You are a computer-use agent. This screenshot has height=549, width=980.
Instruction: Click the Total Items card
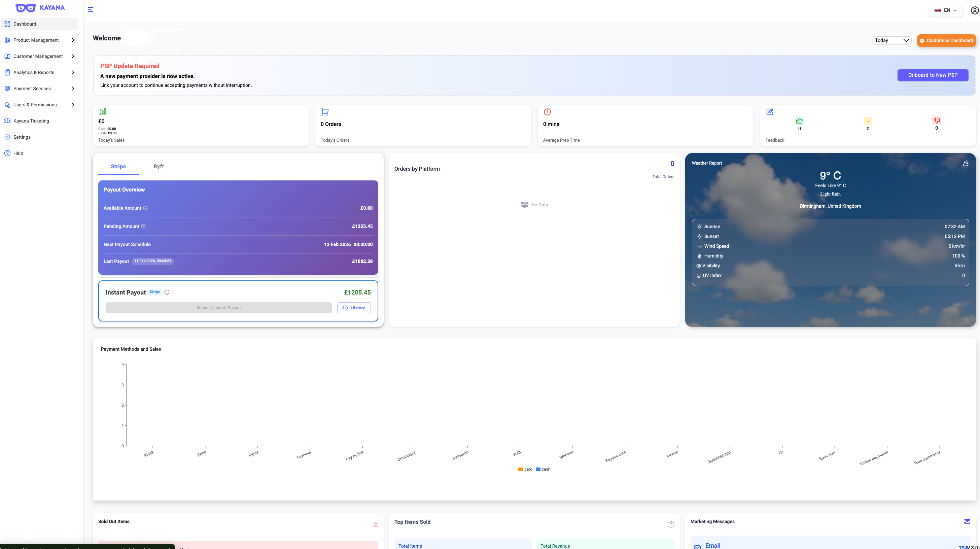click(x=463, y=544)
